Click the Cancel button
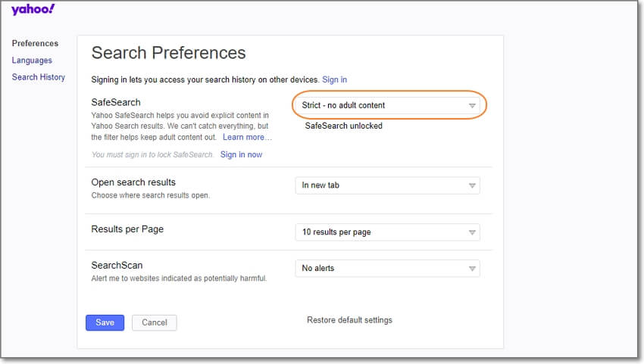The image size is (644, 364). (x=155, y=322)
